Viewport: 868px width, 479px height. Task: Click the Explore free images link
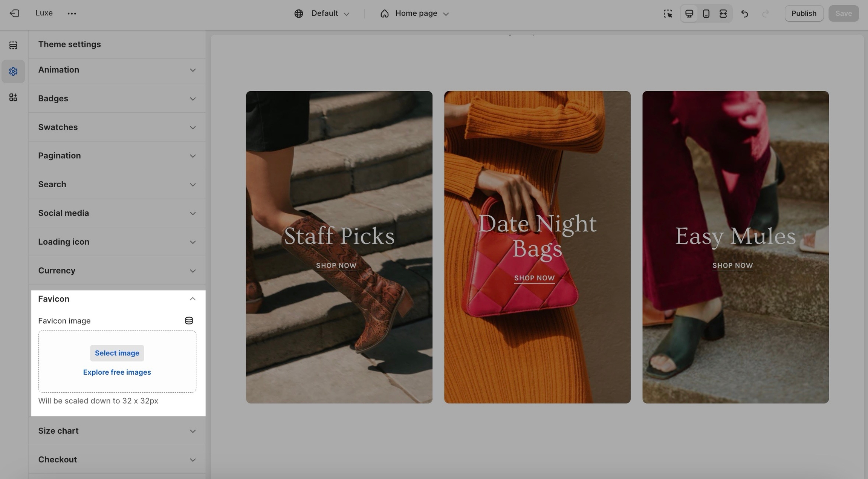(x=117, y=372)
